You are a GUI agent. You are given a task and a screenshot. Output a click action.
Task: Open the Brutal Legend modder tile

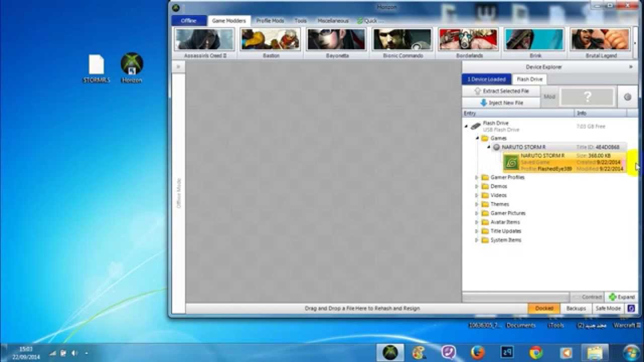600,42
